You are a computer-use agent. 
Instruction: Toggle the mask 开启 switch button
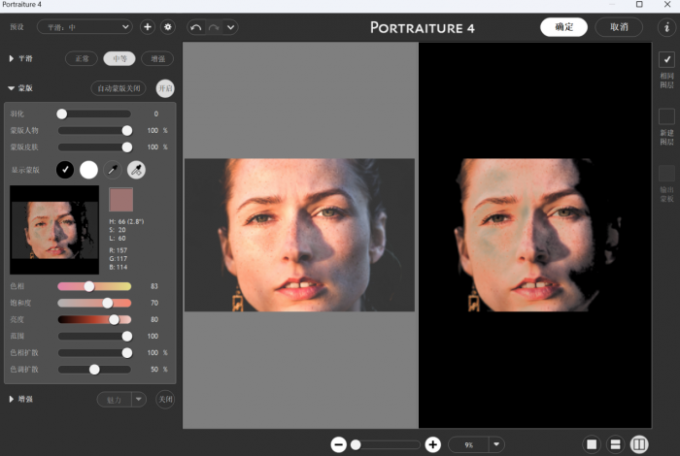(x=165, y=88)
